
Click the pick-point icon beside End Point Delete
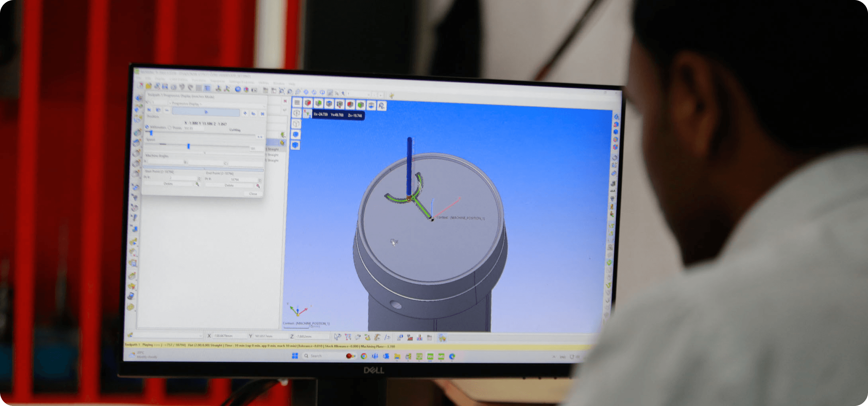[258, 186]
